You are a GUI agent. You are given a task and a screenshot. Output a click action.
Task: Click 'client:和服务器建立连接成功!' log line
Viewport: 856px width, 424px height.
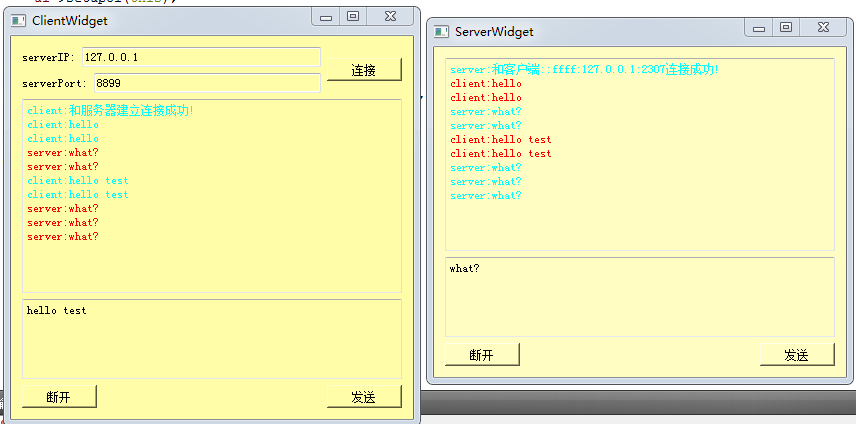point(111,110)
